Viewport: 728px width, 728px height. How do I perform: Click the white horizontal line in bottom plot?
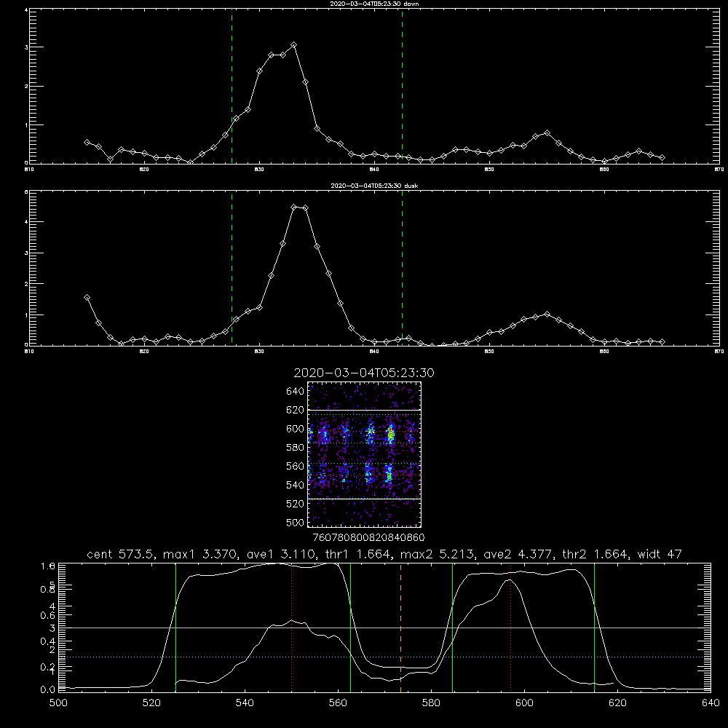click(x=384, y=628)
